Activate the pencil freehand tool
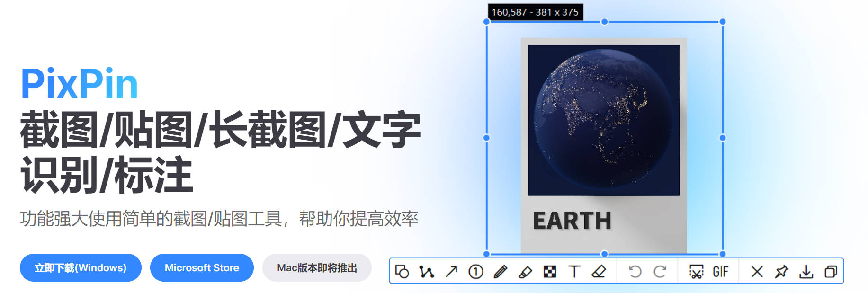 (x=501, y=272)
